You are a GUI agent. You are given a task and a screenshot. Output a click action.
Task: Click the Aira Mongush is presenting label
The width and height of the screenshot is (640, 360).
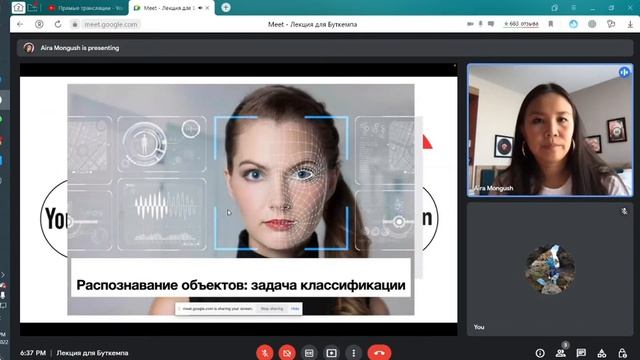(x=80, y=48)
